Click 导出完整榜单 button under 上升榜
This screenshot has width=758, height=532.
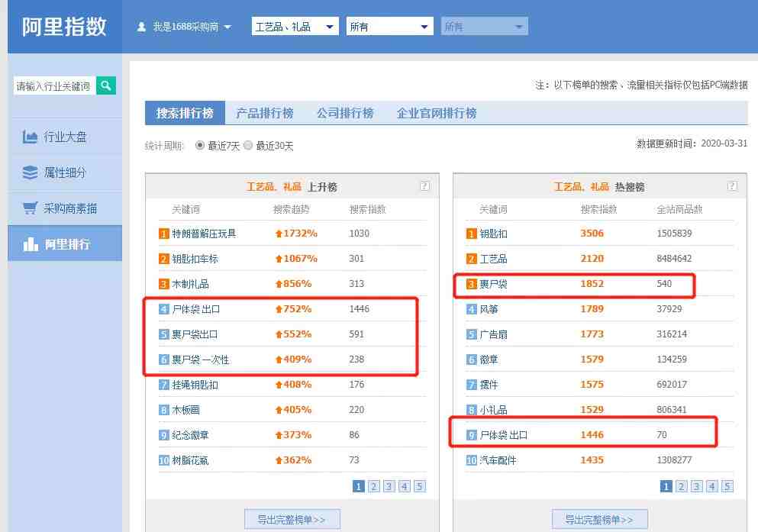292,520
